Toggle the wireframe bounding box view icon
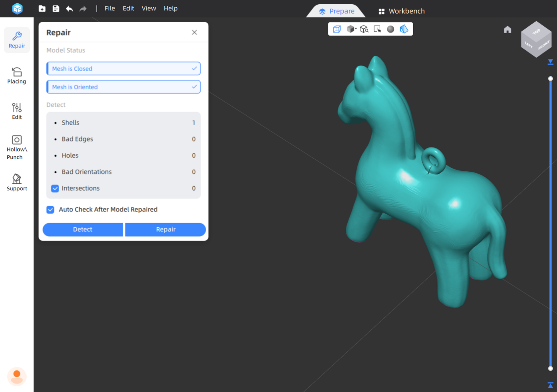This screenshot has height=392, width=557. coord(337,29)
